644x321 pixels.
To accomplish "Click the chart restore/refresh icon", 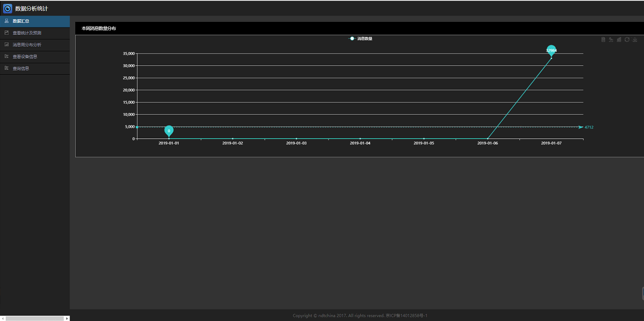I will click(627, 39).
